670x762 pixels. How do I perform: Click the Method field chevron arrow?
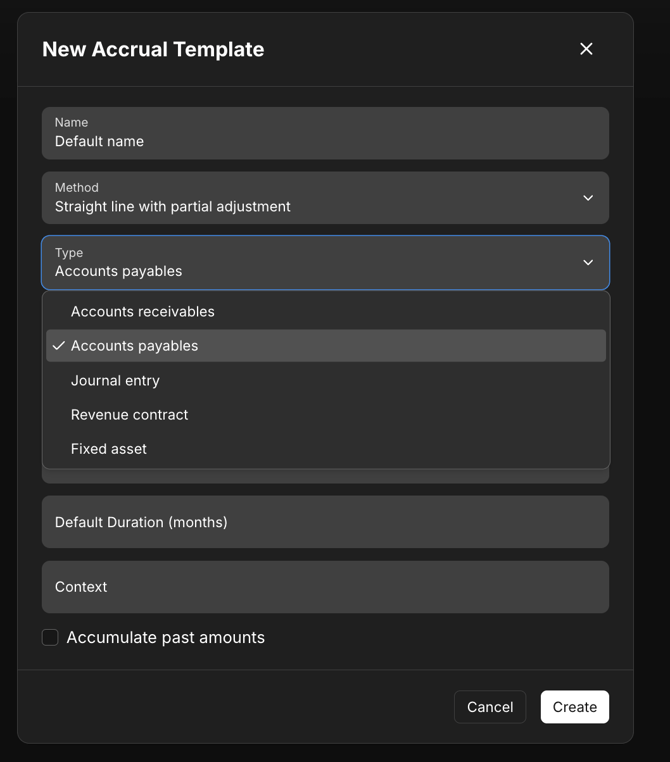tap(588, 198)
